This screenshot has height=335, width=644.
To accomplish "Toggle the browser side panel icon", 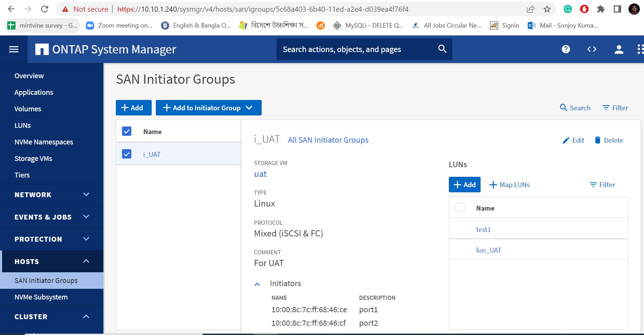I will tap(617, 9).
